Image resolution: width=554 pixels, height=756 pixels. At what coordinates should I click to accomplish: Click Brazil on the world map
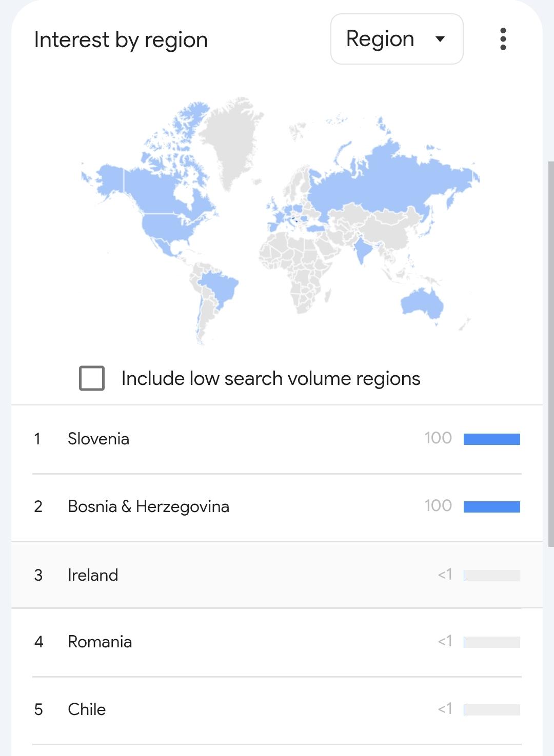pyautogui.click(x=218, y=287)
